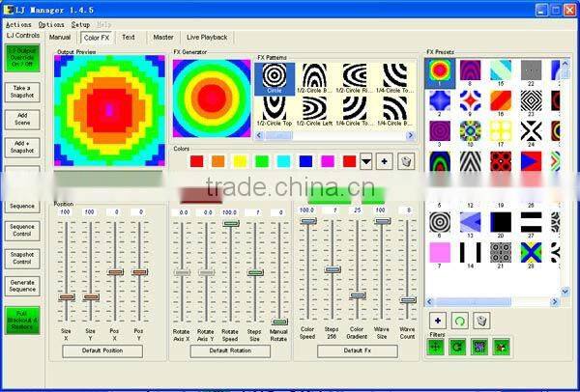Open the Actions menu
The width and height of the screenshot is (580, 392).
18,23
